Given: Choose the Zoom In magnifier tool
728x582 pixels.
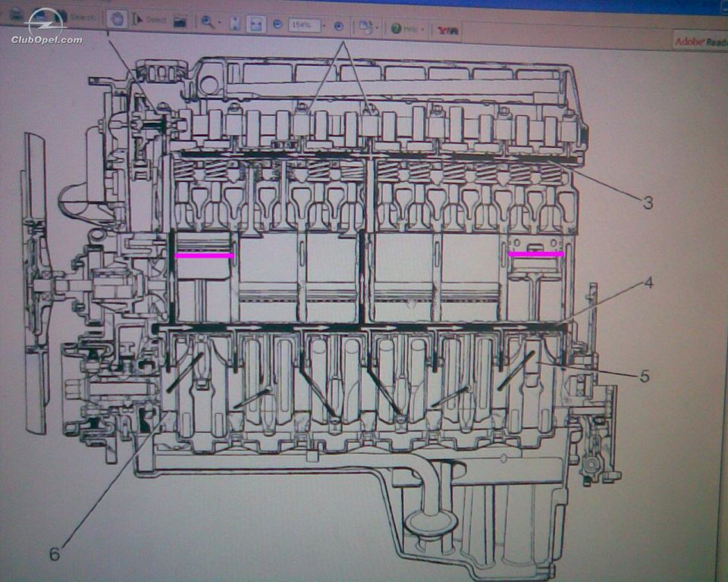Looking at the screenshot, I should 208,22.
